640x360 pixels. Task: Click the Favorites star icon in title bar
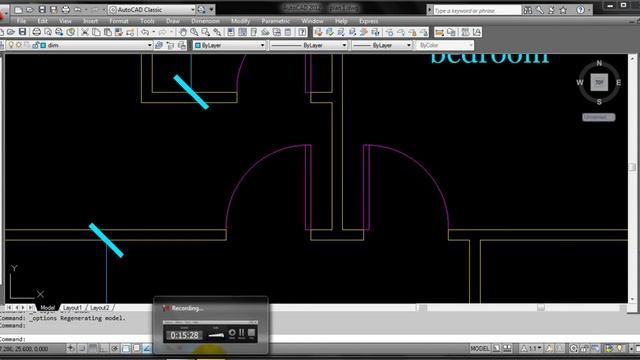point(563,10)
